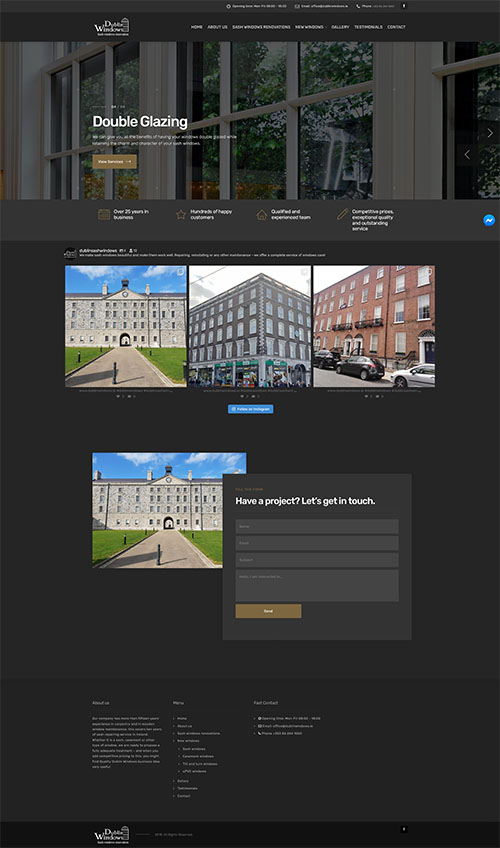
Task: Click footer Sash windows renovations link
Action: [198, 733]
